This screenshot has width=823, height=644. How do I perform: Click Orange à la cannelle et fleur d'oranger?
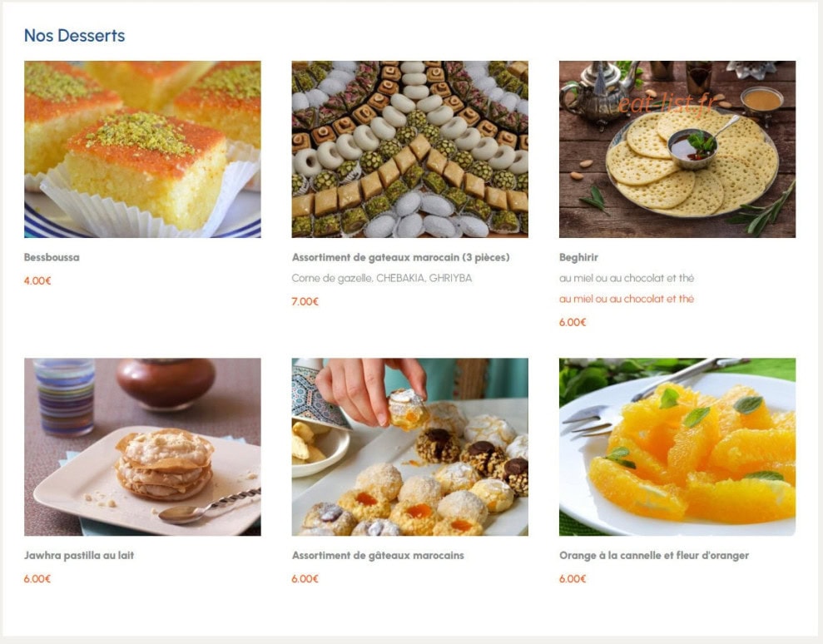click(654, 555)
